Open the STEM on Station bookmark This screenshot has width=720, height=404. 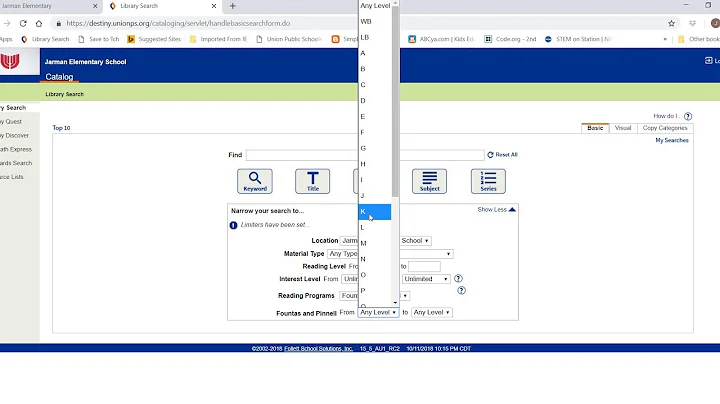(578, 39)
